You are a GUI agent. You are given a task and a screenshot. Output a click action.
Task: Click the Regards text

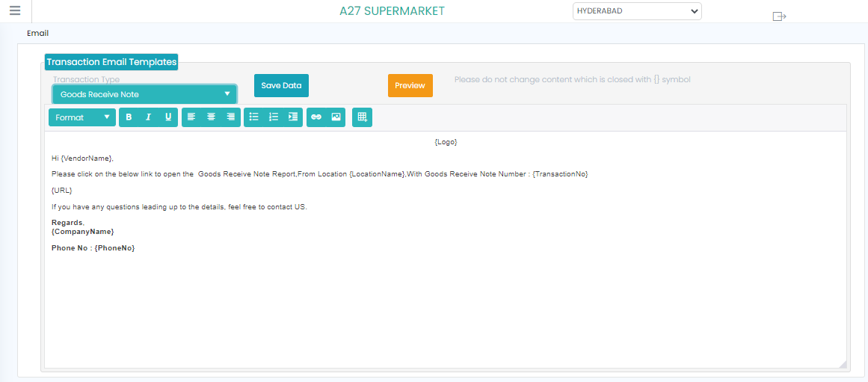coord(67,223)
